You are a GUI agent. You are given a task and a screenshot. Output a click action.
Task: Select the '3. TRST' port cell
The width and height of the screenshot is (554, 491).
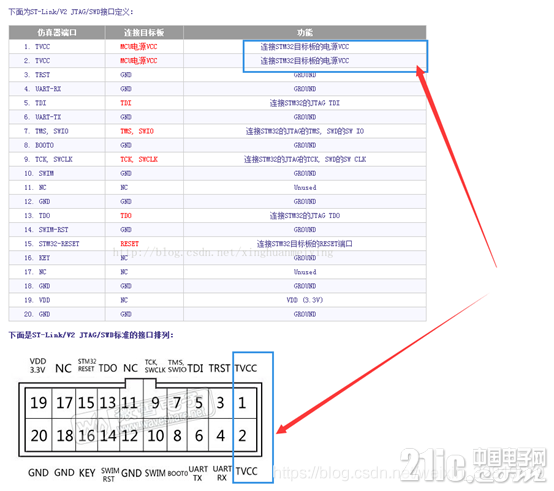pos(57,75)
